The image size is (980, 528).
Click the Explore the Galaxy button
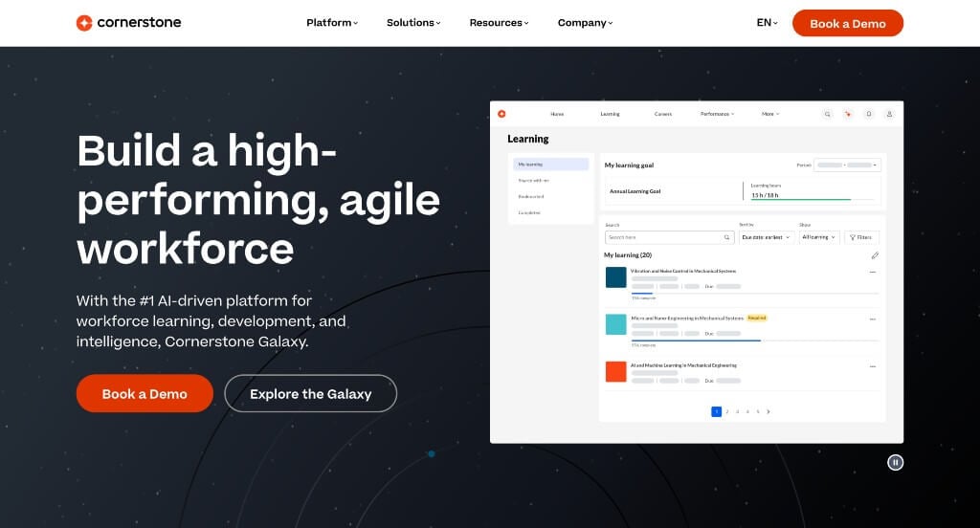[x=311, y=394]
